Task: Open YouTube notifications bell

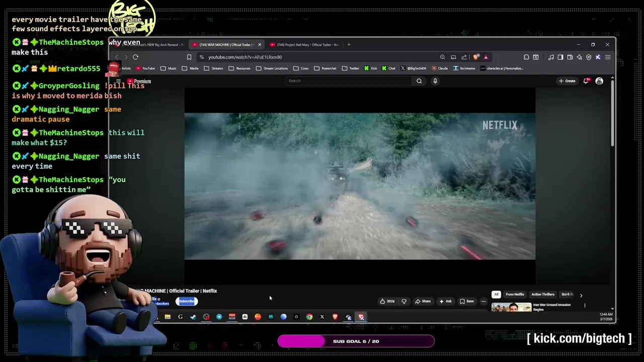Action: [586, 81]
